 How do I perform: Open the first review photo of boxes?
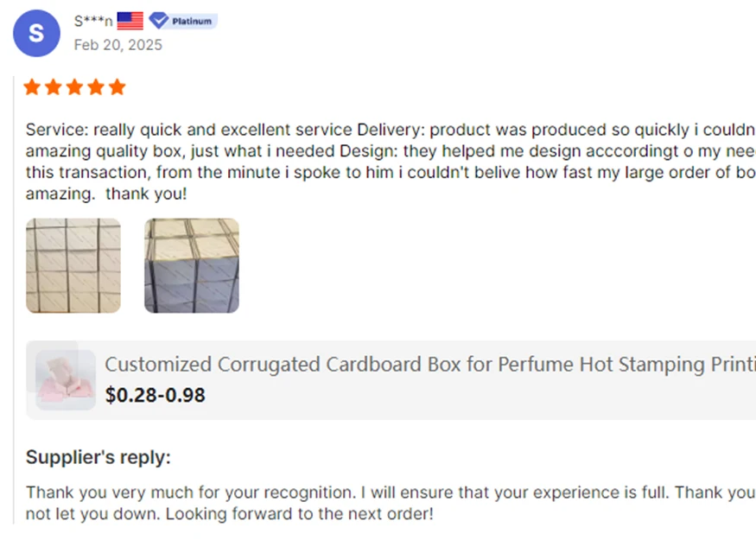tap(73, 265)
